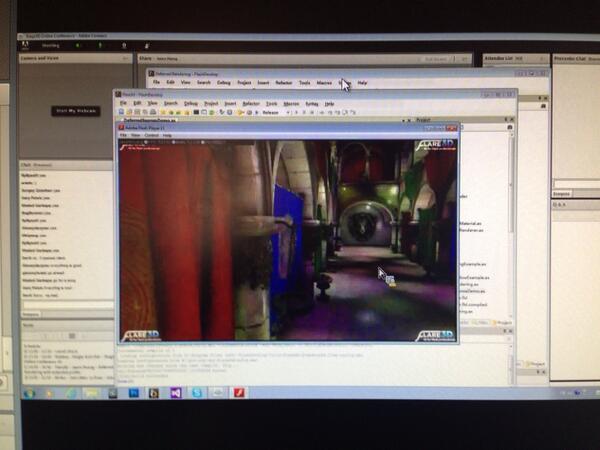Screen dimensions: 600x450
Task: Click New document icon in FlashDevelop toolbar
Action: tap(121, 112)
